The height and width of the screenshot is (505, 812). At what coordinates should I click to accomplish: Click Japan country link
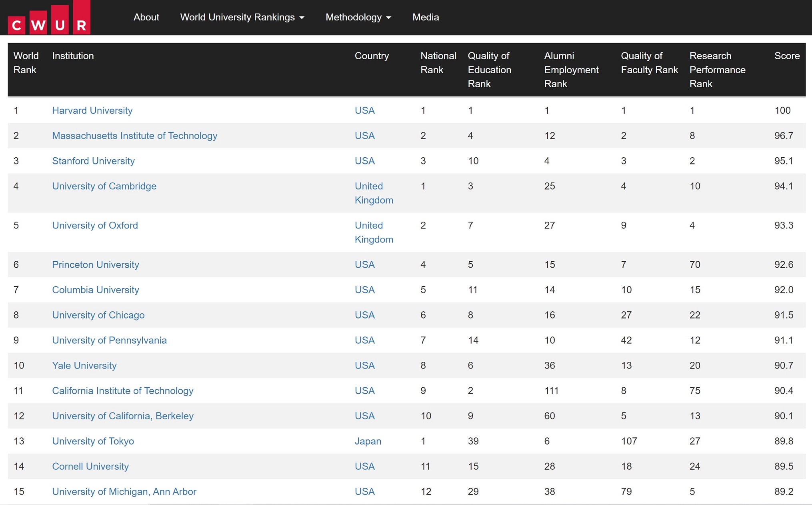click(x=368, y=441)
